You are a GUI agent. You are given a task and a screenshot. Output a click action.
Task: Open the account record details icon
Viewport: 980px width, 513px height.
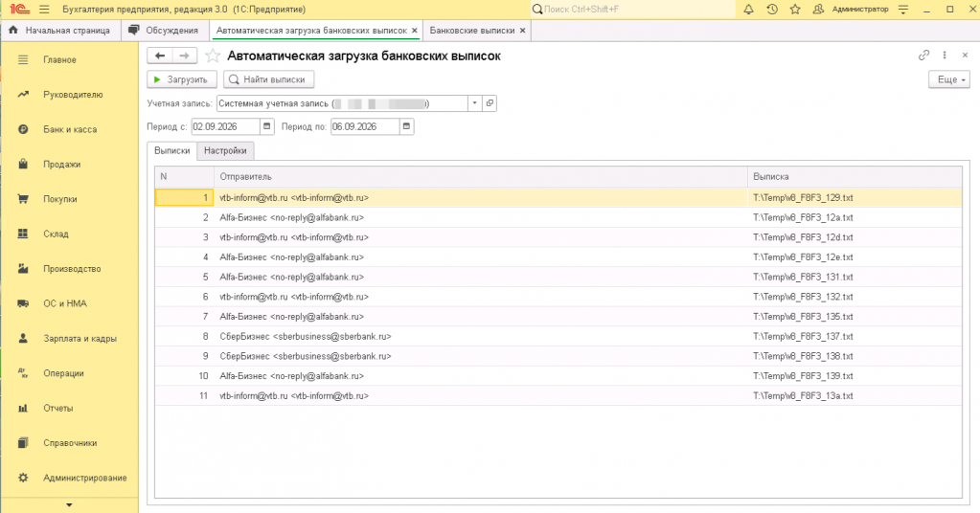click(490, 103)
